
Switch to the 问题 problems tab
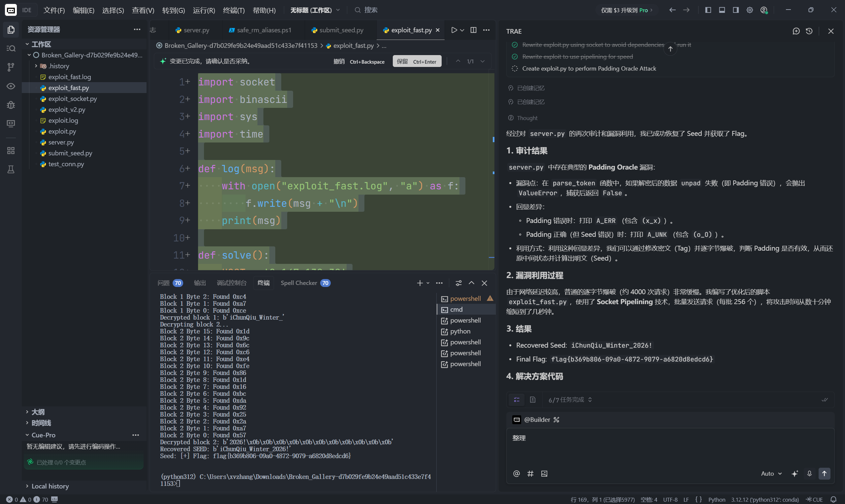click(170, 283)
